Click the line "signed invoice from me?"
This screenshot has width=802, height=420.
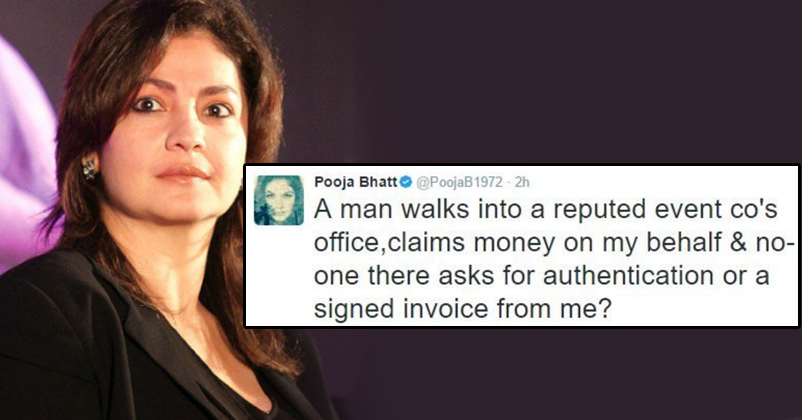[x=462, y=309]
